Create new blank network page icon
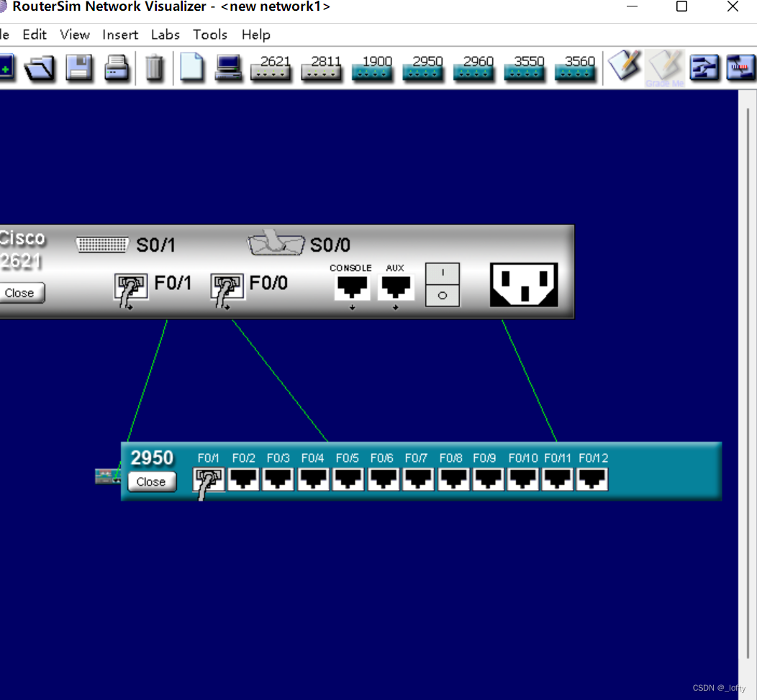Viewport: 757px width, 700px height. [x=191, y=67]
